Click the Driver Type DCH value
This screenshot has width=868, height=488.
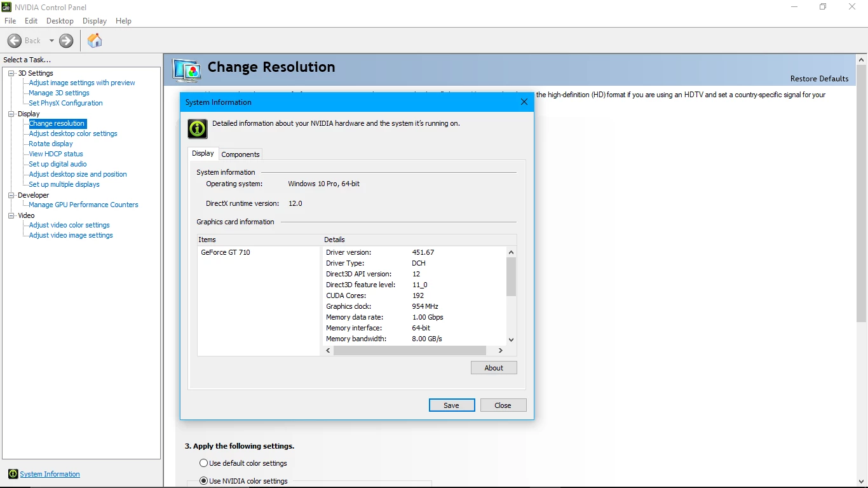point(419,263)
